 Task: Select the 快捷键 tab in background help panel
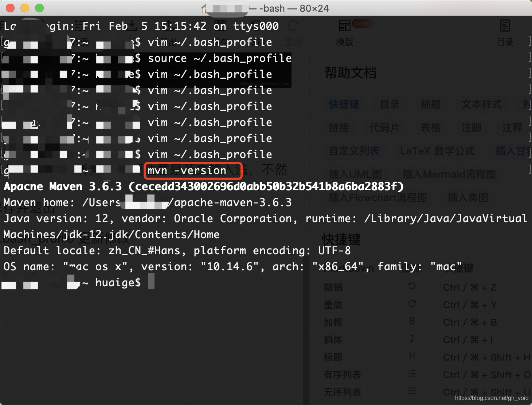point(344,105)
